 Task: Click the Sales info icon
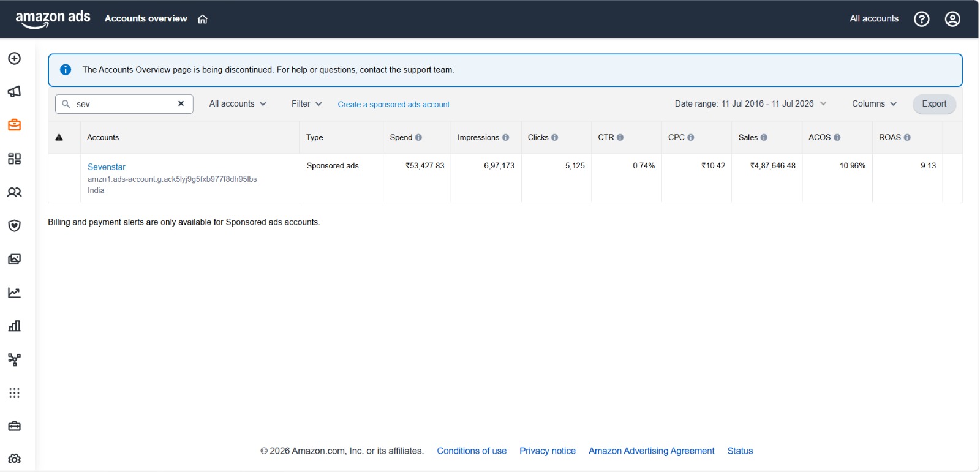(764, 138)
